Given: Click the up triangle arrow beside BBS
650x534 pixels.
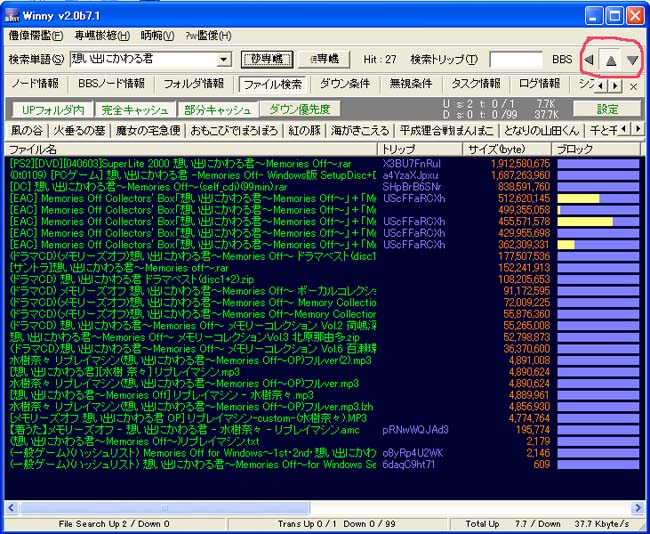Looking at the screenshot, I should pos(611,60).
